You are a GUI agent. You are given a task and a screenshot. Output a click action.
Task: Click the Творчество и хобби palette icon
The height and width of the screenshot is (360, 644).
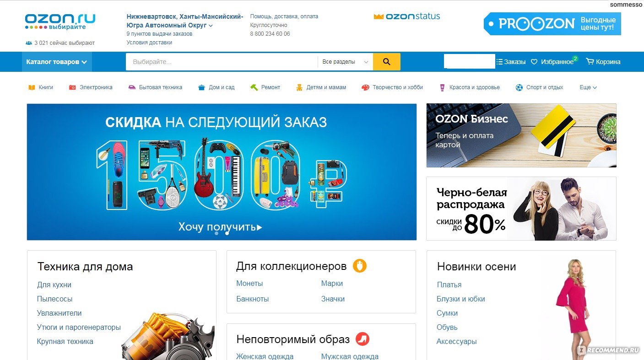pos(365,87)
